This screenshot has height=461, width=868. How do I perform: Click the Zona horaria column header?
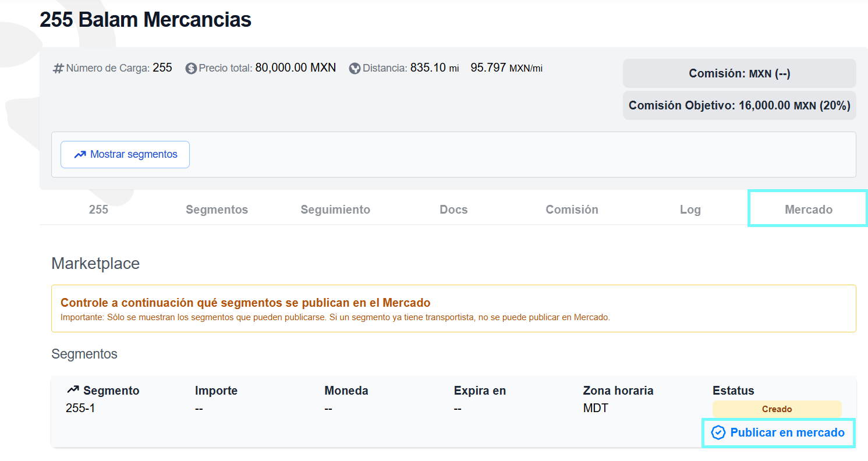pyautogui.click(x=618, y=391)
